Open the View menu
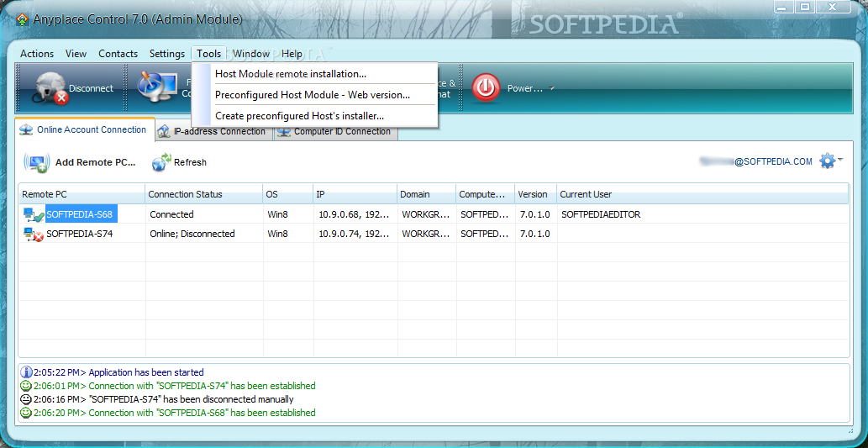This screenshot has width=868, height=448. pyautogui.click(x=76, y=54)
